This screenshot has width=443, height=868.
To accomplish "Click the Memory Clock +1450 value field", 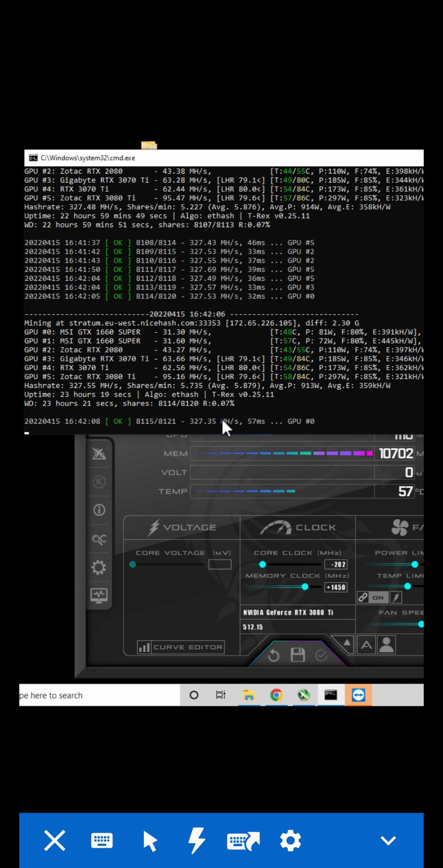I will [x=336, y=587].
